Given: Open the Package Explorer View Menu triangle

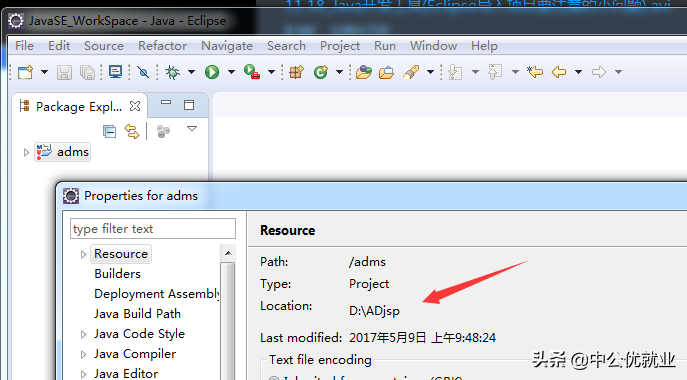Looking at the screenshot, I should [192, 129].
